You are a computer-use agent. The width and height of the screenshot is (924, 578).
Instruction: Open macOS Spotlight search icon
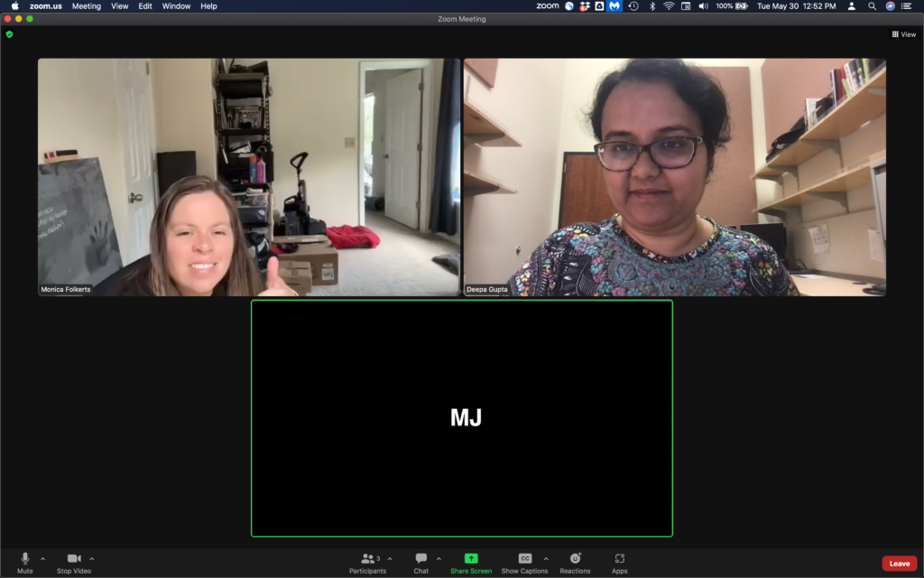tap(872, 6)
